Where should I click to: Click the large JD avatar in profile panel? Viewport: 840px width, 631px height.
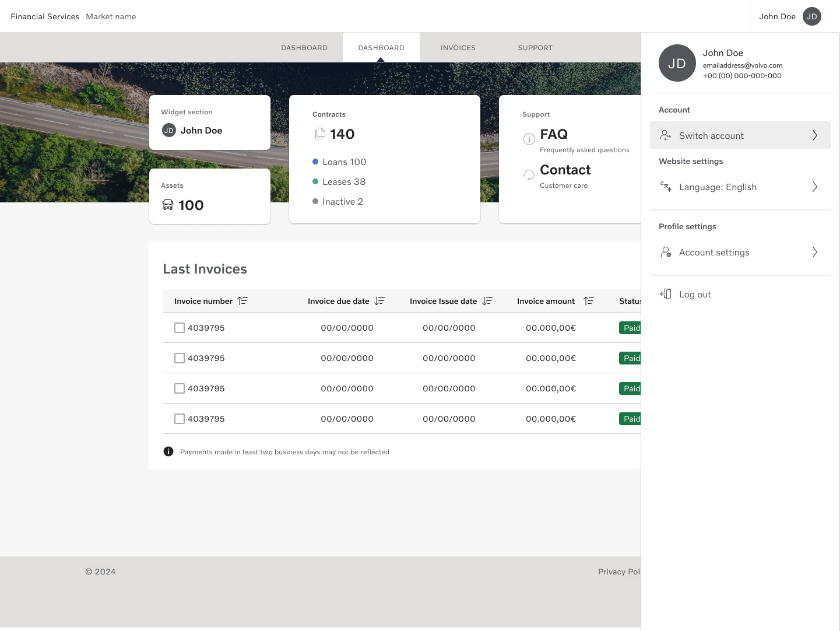[x=677, y=63]
